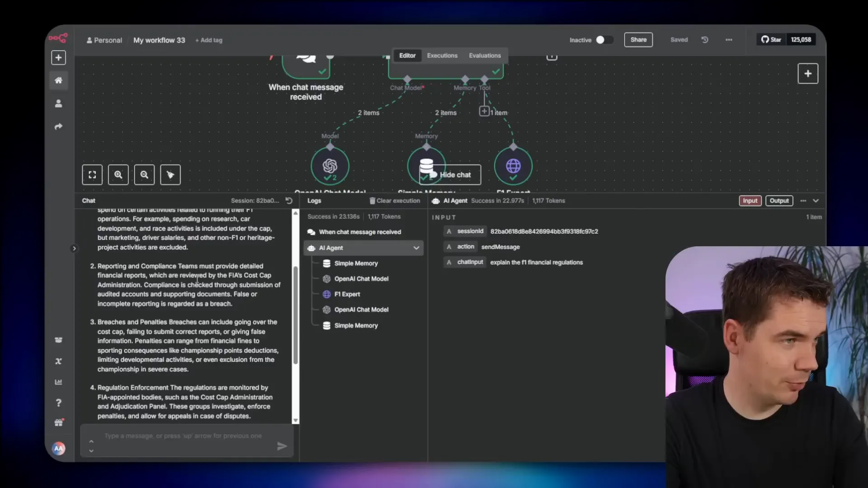Open the Home icon in sidebar
The image size is (868, 488).
click(x=58, y=80)
